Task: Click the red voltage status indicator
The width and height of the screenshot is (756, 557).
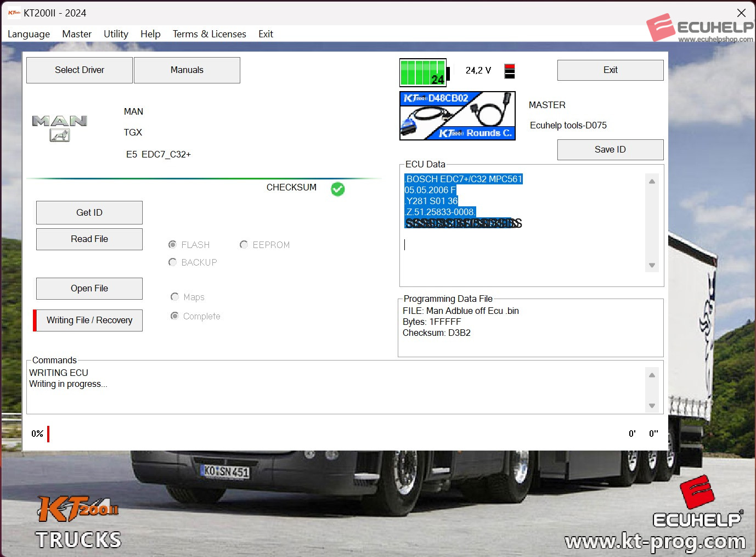Action: click(x=510, y=71)
